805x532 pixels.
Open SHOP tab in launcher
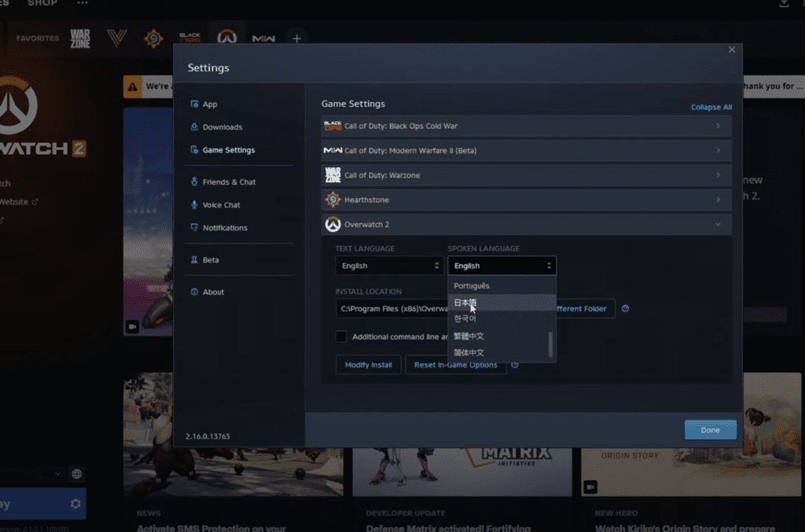click(x=42, y=3)
